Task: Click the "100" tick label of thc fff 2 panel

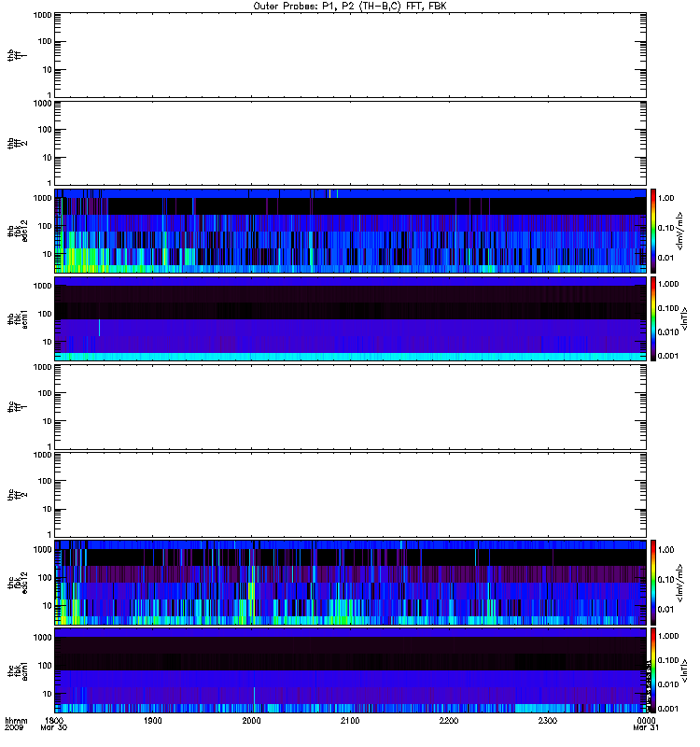Action: point(45,481)
